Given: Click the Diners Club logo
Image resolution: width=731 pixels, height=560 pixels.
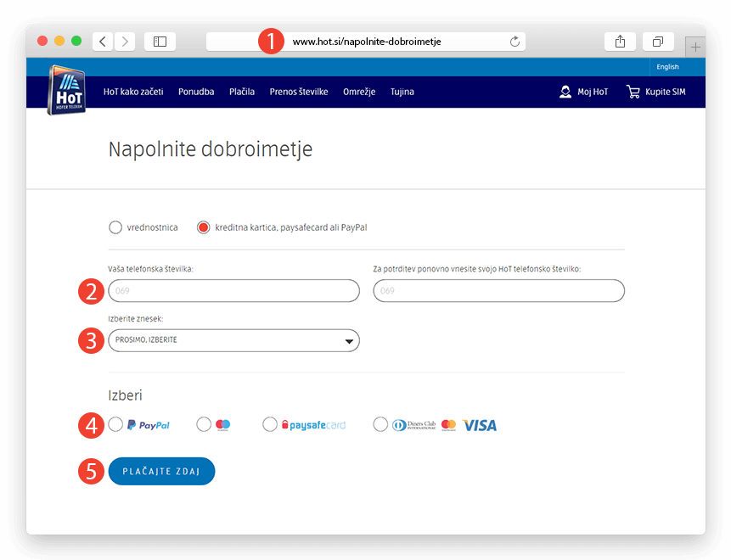Looking at the screenshot, I should (x=413, y=425).
